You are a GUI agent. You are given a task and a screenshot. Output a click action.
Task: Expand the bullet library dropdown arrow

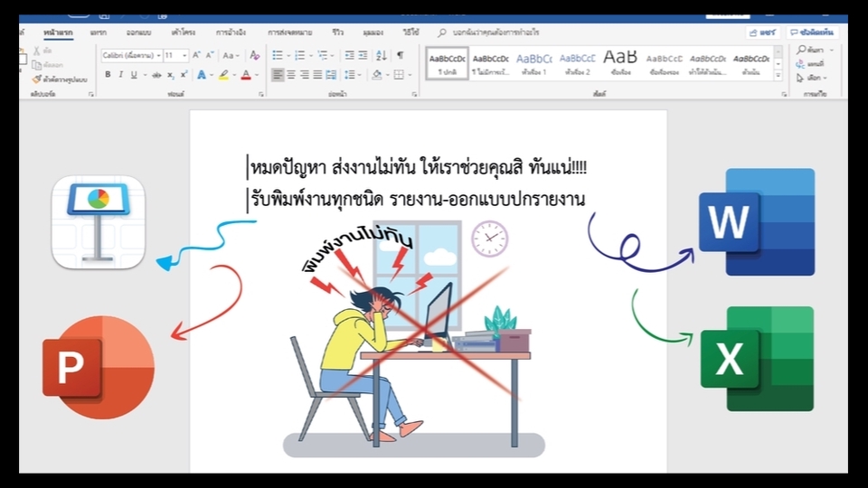pos(288,55)
